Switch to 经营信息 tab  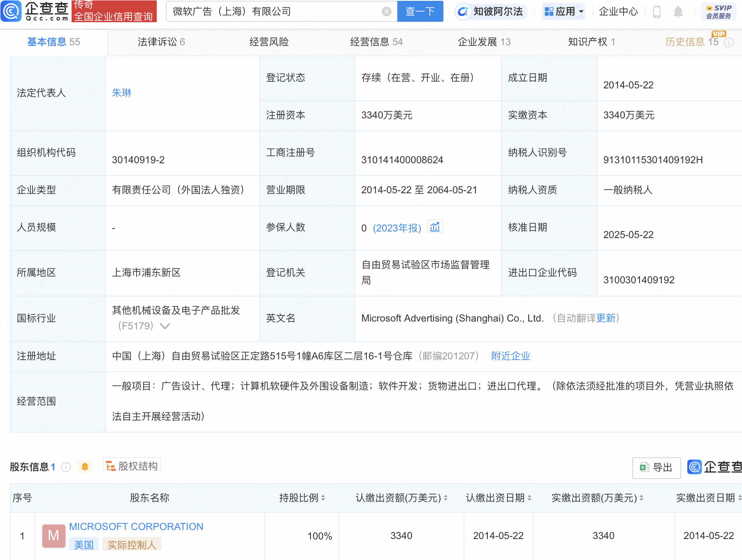point(376,42)
